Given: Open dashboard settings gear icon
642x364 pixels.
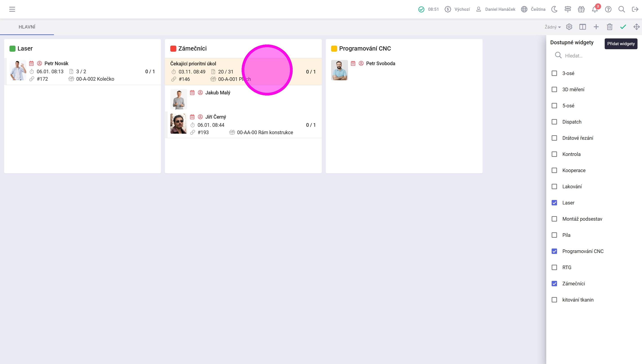Looking at the screenshot, I should point(569,27).
